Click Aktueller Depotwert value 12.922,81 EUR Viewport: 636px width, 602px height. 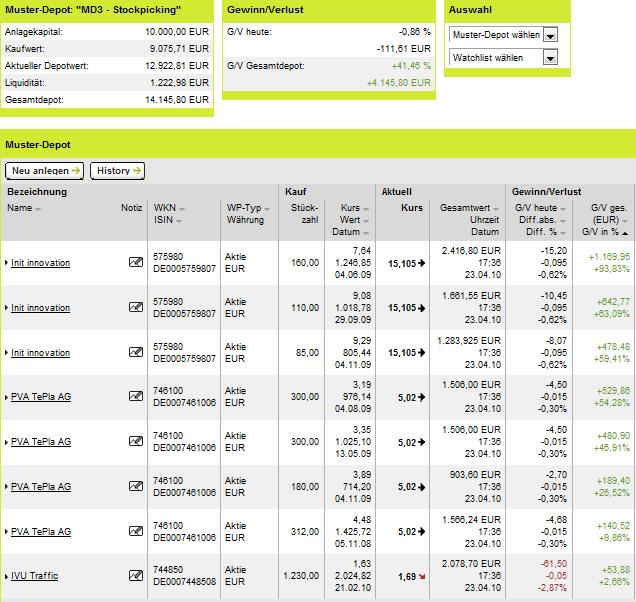177,66
